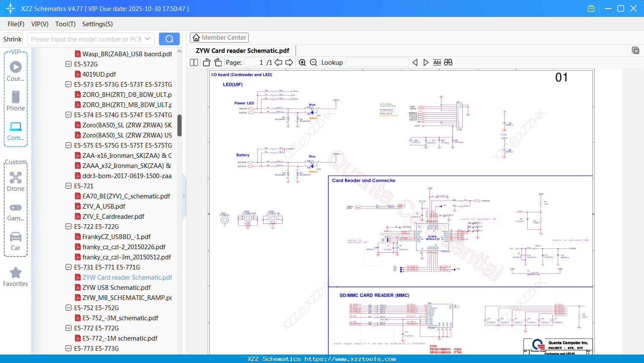Open EA70_BE(ZYV)_C_schematic.pdf
Viewport: 644px width, 363px height.
pyautogui.click(x=126, y=196)
